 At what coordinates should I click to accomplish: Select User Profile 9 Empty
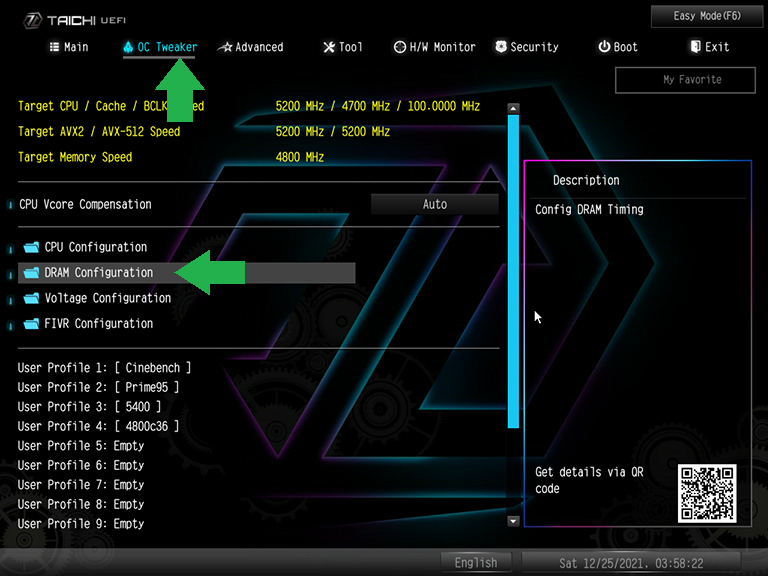pos(81,524)
